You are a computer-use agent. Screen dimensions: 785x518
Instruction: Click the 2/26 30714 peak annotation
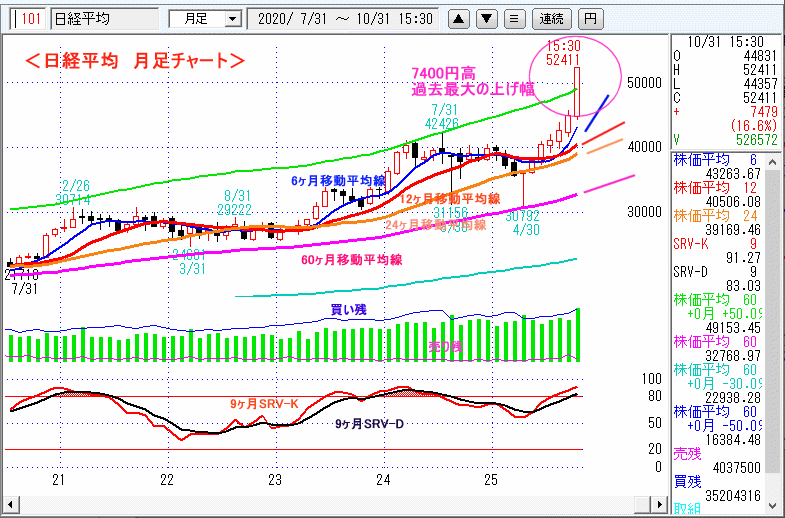(73, 193)
